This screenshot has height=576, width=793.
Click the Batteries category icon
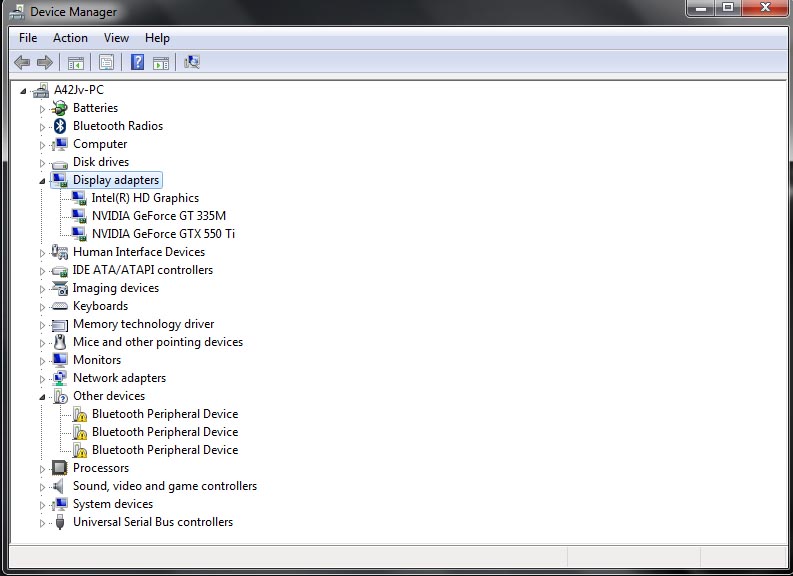(60, 108)
